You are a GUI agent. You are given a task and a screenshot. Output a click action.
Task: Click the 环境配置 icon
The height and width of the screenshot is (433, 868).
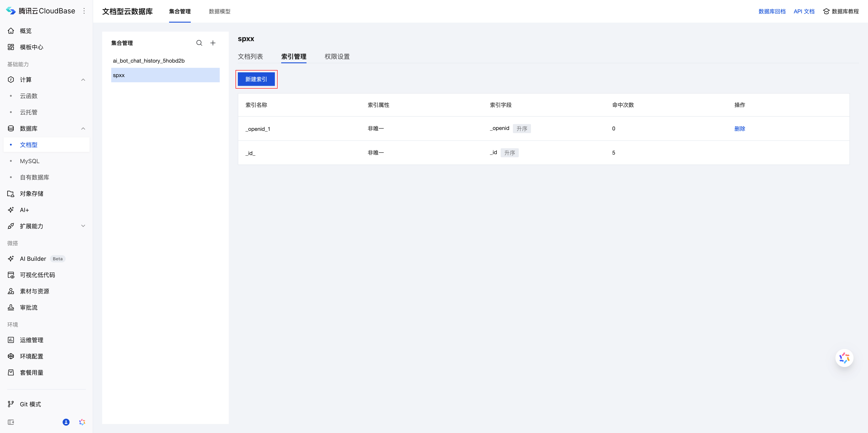11,356
